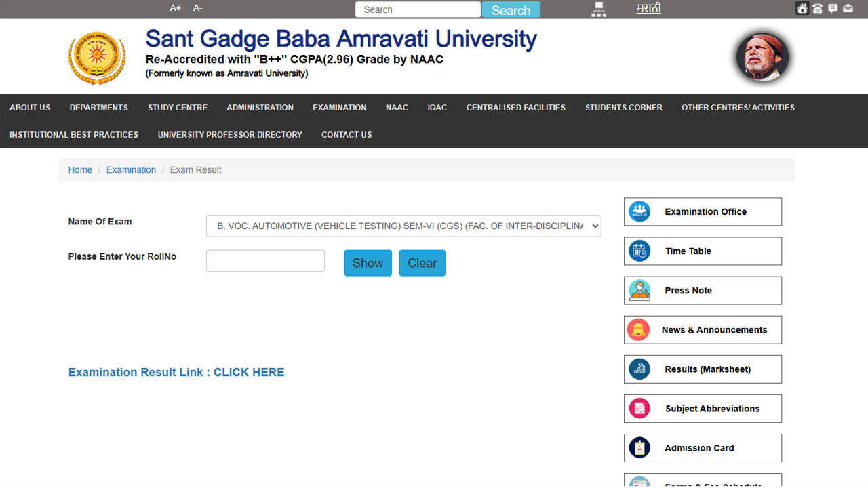Focus the roll number input field

[x=265, y=261]
